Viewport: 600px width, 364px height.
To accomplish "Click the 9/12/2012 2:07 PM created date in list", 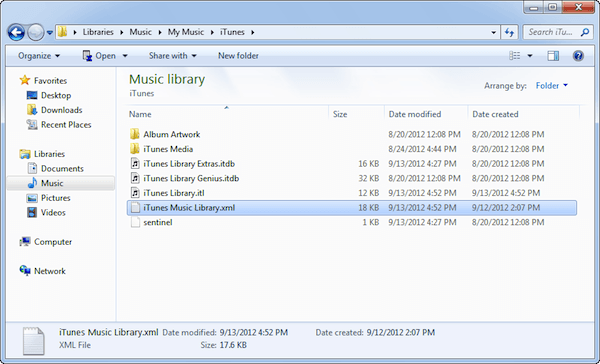I will 506,208.
